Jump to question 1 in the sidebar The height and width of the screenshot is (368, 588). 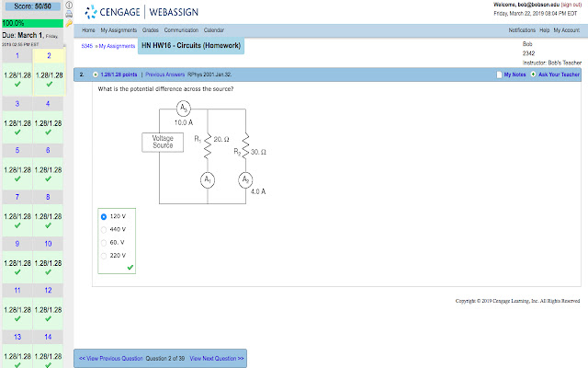click(x=17, y=55)
